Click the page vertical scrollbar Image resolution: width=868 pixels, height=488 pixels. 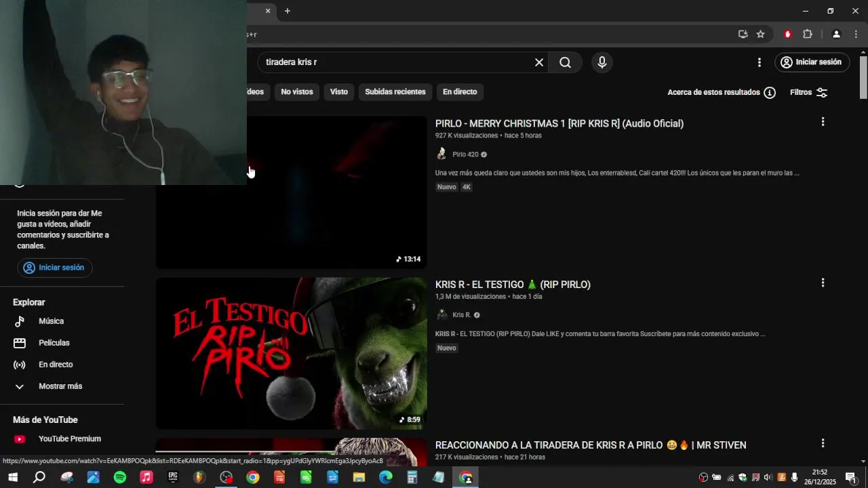point(863,78)
